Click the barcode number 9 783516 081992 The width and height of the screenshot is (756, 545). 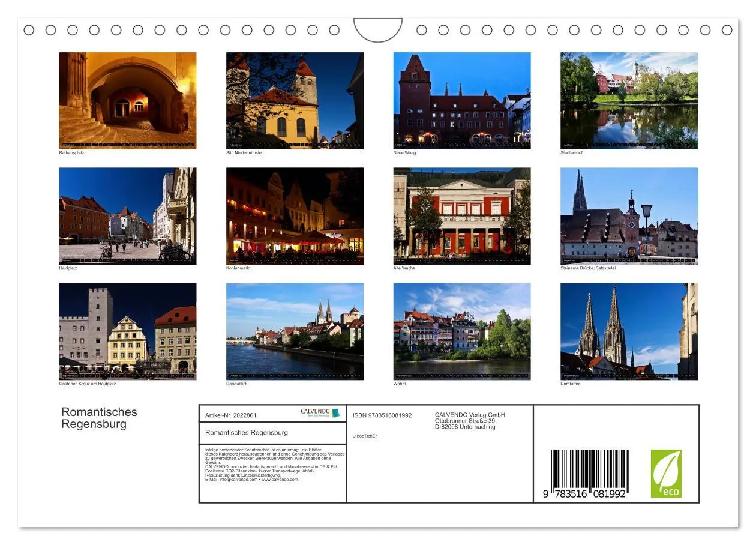coord(584,493)
